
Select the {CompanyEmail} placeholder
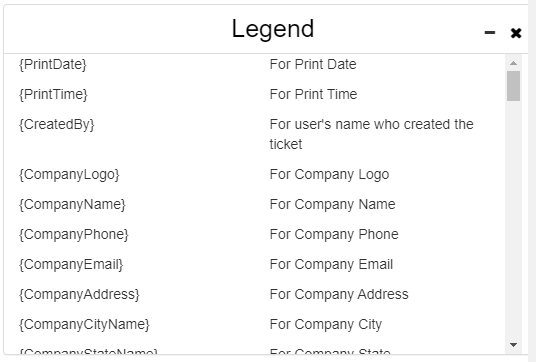click(x=71, y=265)
